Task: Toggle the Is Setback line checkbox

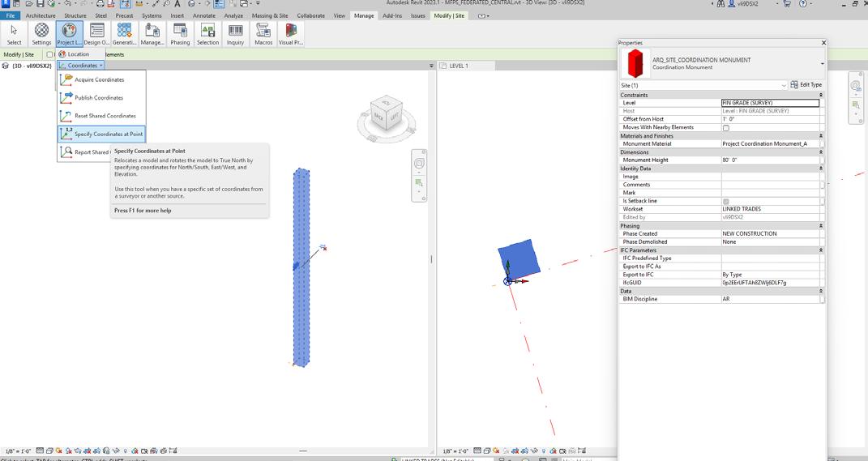Action: pos(725,202)
